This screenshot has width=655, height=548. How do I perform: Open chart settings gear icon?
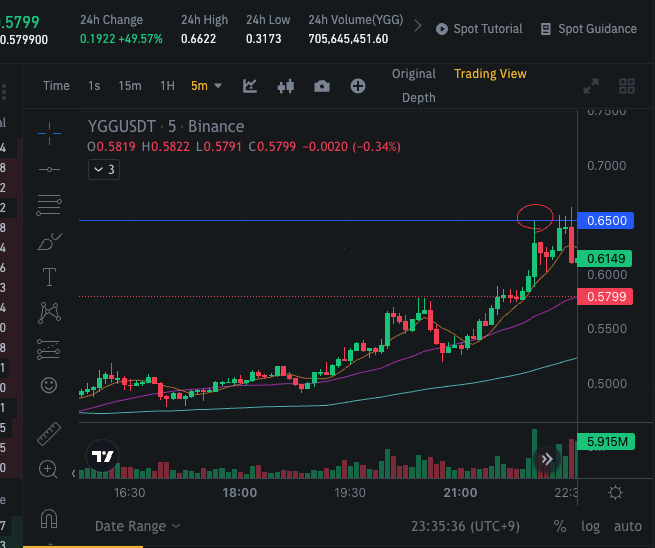[x=615, y=492]
